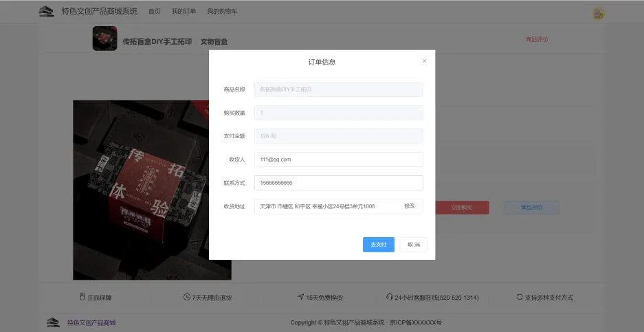Open 首页 in the top navigation

pos(154,12)
